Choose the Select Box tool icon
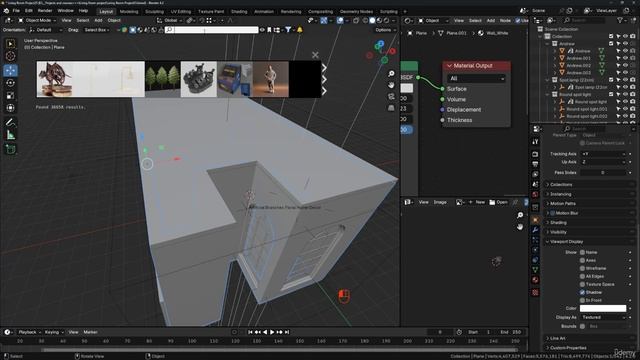Screen dimensions: 640x360 point(11,43)
